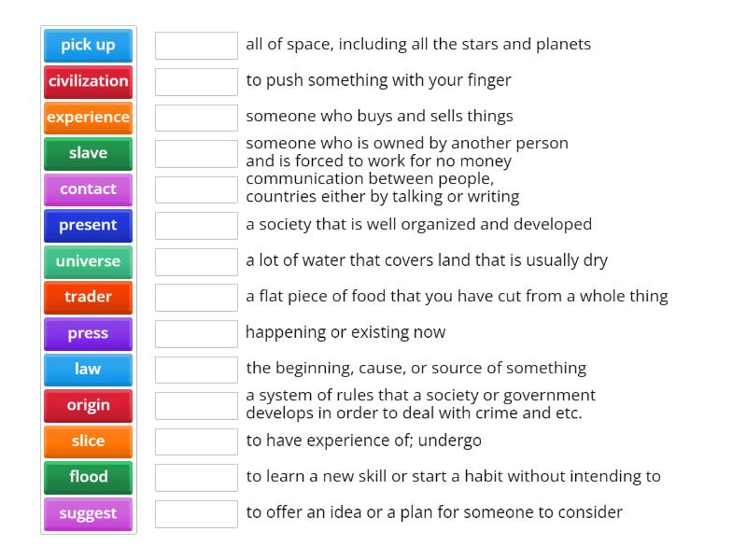Select the 'origin' word tile
Viewport: 747px width, 560px height.
point(88,405)
